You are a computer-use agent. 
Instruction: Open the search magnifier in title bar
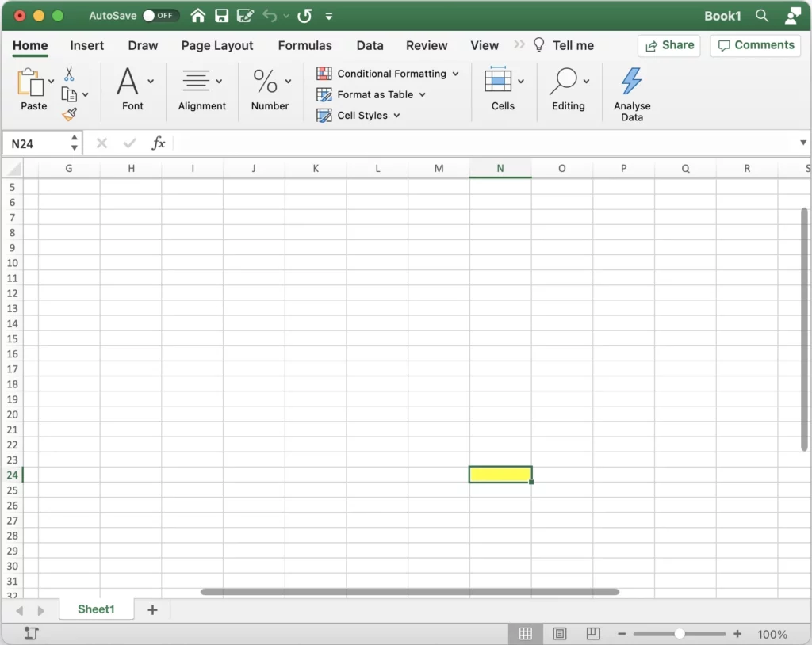[x=762, y=16]
